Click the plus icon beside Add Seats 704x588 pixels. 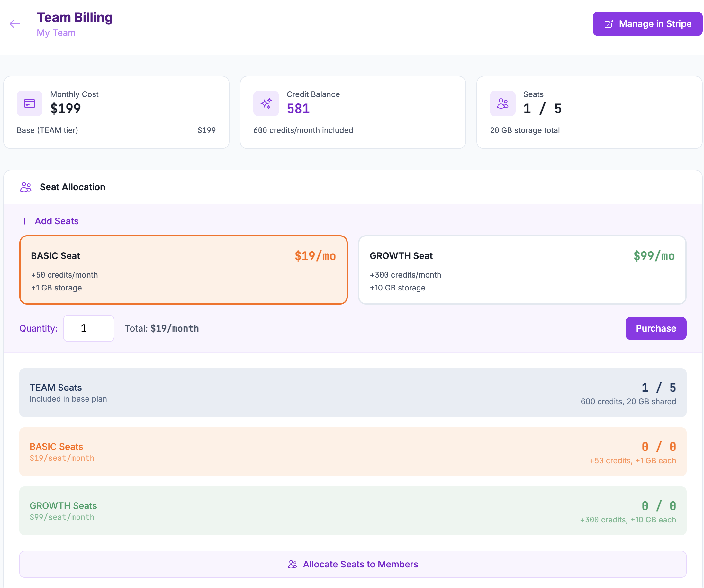coord(24,221)
